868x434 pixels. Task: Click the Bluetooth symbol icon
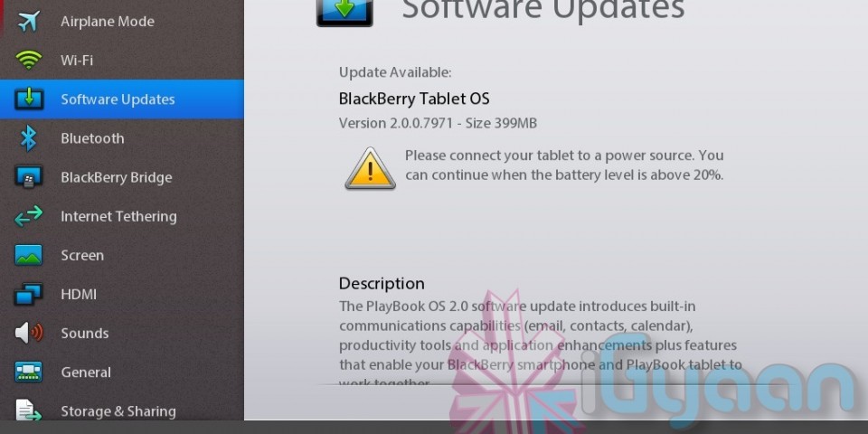coord(28,137)
